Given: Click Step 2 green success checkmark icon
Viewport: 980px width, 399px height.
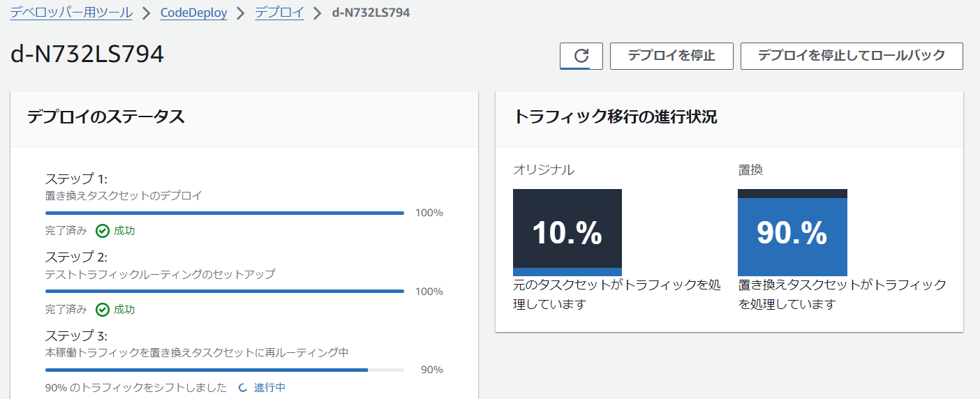Looking at the screenshot, I should 103,309.
